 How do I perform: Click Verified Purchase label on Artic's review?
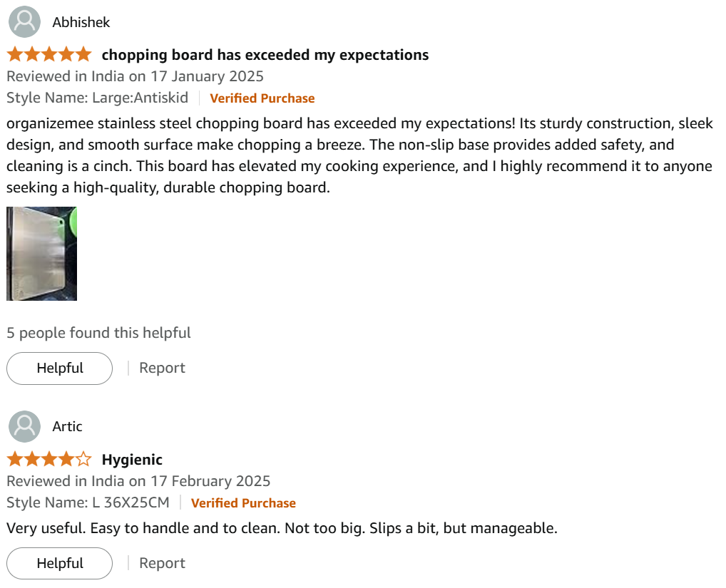[x=243, y=502]
